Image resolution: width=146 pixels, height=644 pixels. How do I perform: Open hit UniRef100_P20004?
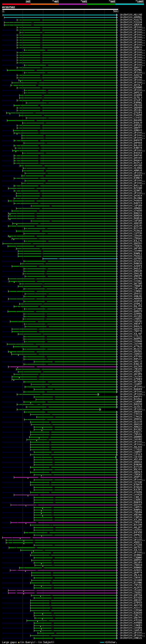coord(131,22)
